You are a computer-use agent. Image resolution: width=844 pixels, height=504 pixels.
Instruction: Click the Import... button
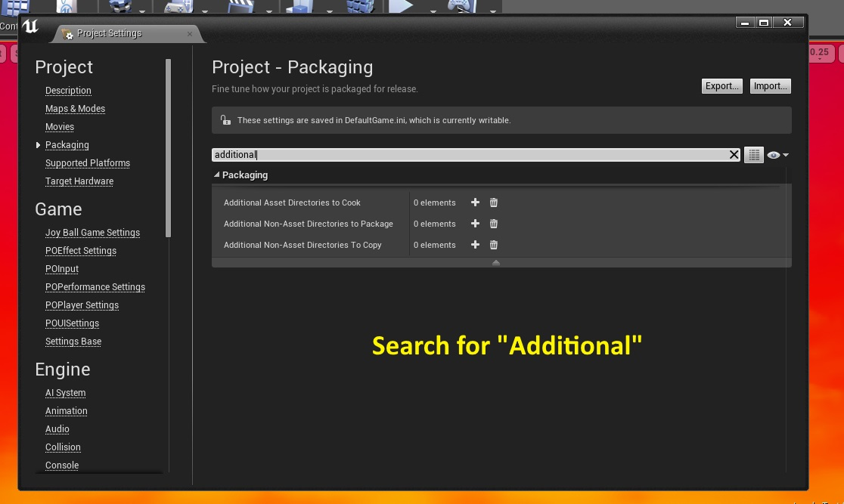click(x=770, y=86)
